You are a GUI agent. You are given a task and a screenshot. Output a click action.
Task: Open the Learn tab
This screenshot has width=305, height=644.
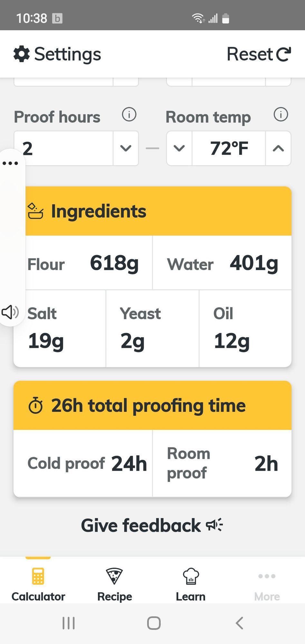[x=191, y=584]
